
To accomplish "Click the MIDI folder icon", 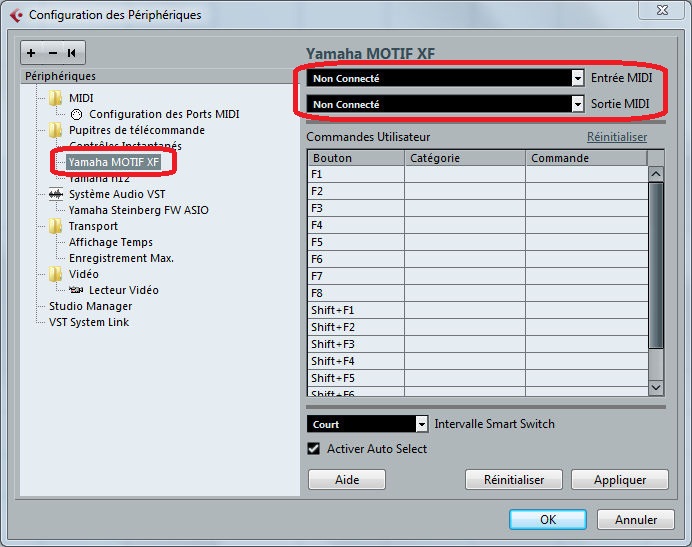I will (55, 98).
